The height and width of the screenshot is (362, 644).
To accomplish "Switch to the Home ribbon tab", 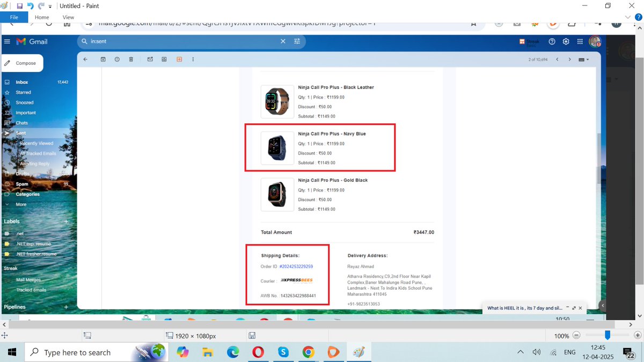I will click(x=42, y=17).
